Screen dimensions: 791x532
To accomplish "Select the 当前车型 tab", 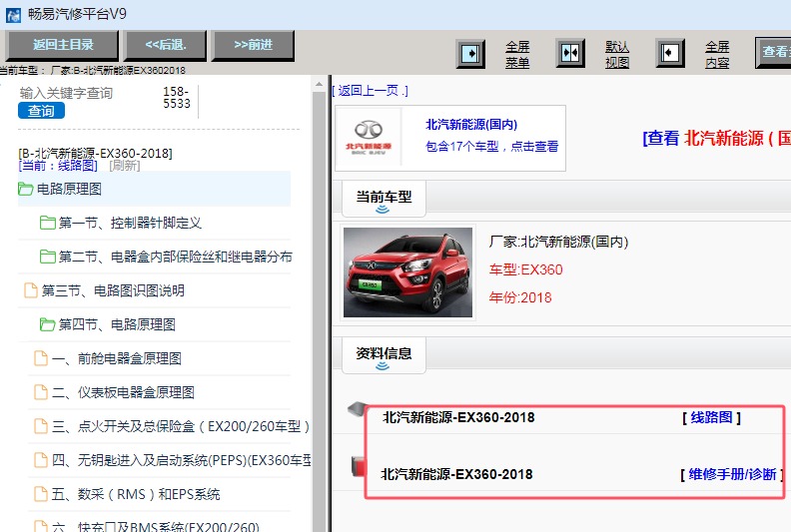I will (x=384, y=200).
